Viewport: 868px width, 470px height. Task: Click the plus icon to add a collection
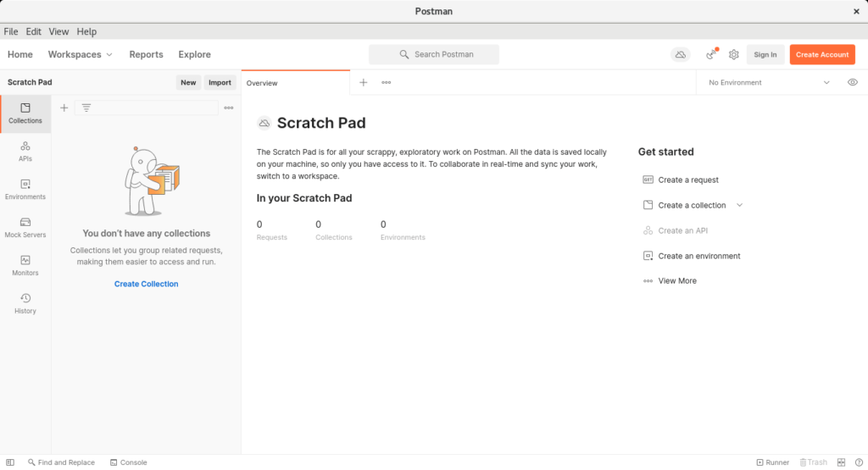click(64, 108)
